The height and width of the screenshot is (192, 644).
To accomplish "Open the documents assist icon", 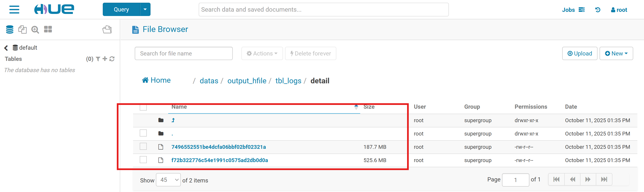I will click(22, 30).
